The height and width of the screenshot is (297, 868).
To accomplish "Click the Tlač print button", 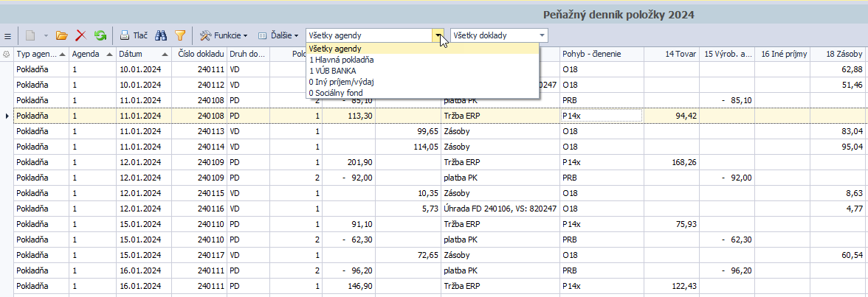I will coord(134,35).
